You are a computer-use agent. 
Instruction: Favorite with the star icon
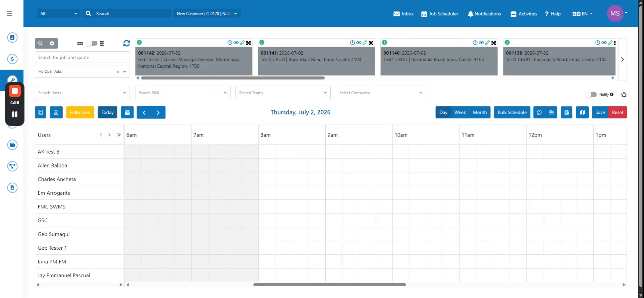click(x=624, y=95)
